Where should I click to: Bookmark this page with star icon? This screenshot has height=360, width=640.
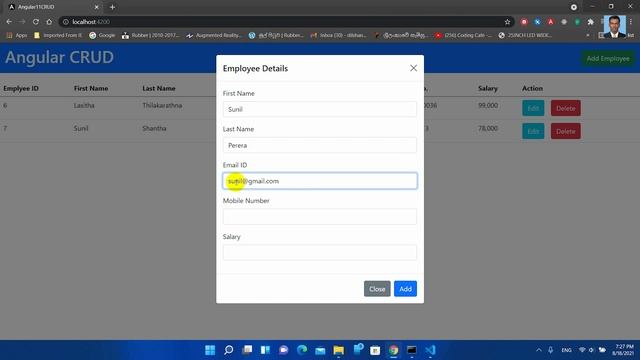tap(507, 22)
